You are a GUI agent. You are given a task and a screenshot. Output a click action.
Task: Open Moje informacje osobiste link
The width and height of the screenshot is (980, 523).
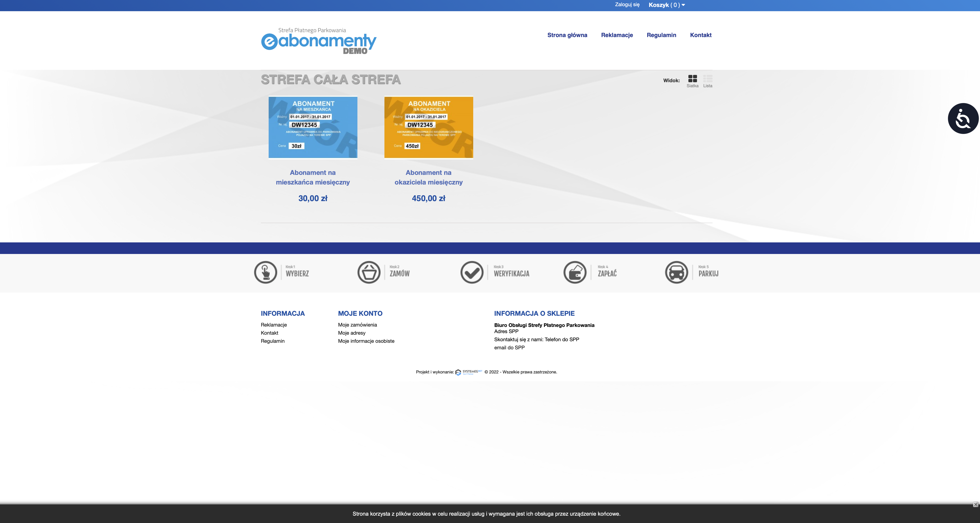pyautogui.click(x=366, y=341)
